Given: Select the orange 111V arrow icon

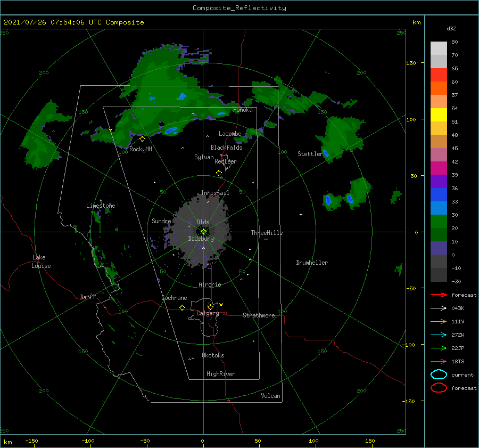Looking at the screenshot, I should coord(439,321).
